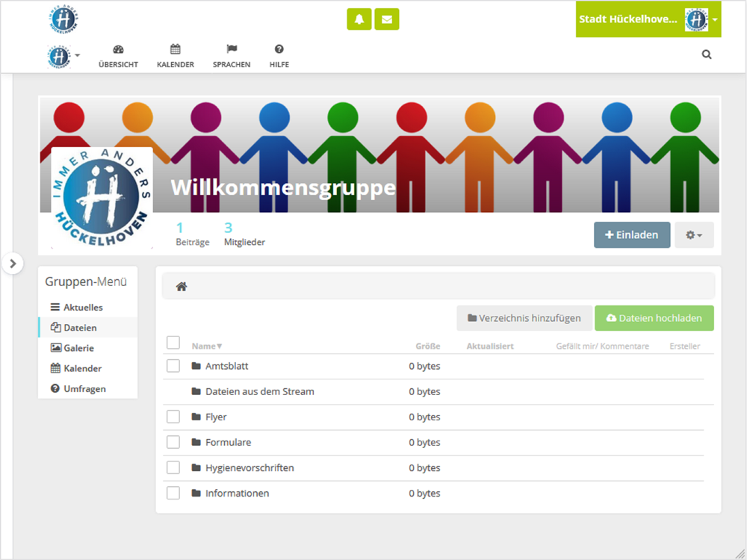Show the 3 Mitglieder list
Viewport: 747px width, 560px height.
click(244, 234)
